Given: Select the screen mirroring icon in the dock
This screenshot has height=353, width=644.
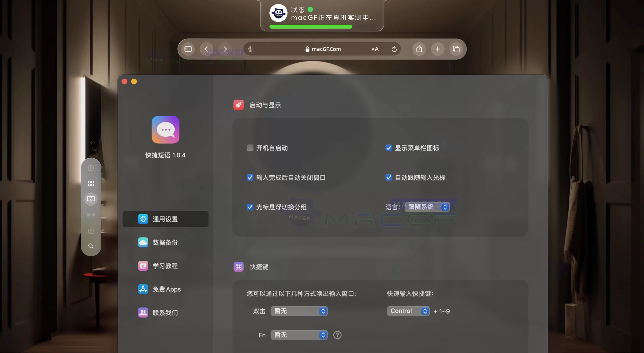Looking at the screenshot, I should 91,199.
